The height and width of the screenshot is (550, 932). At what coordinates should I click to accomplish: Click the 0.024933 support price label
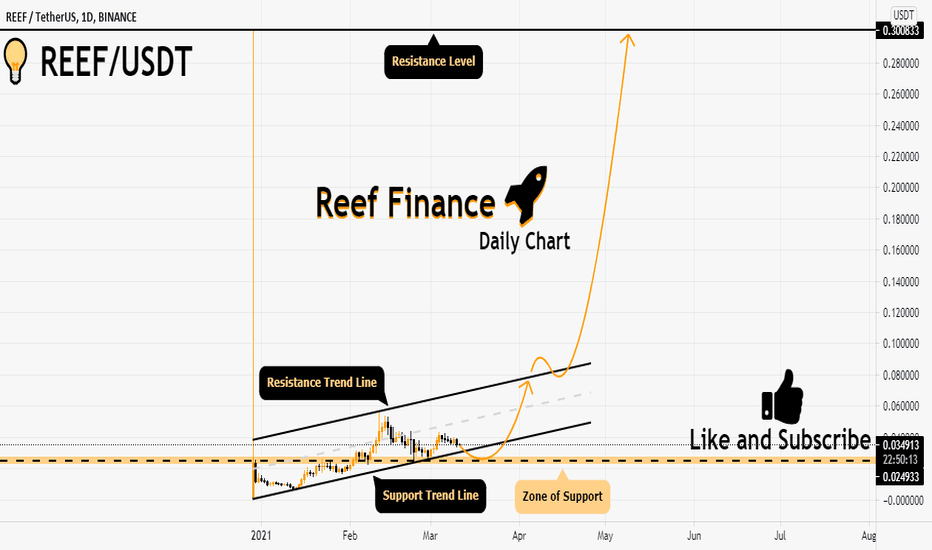(x=900, y=477)
